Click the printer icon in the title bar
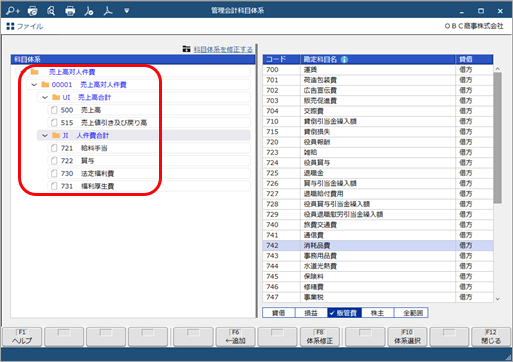 click(x=70, y=11)
